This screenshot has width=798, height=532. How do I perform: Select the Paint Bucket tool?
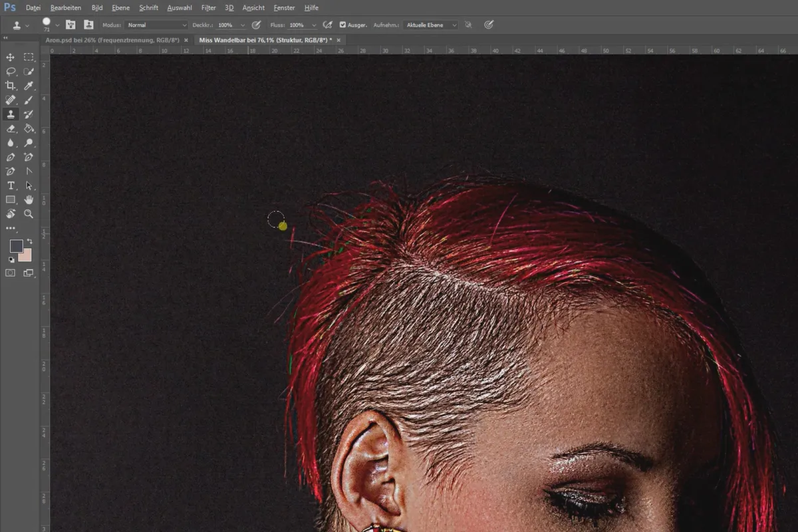tap(29, 128)
